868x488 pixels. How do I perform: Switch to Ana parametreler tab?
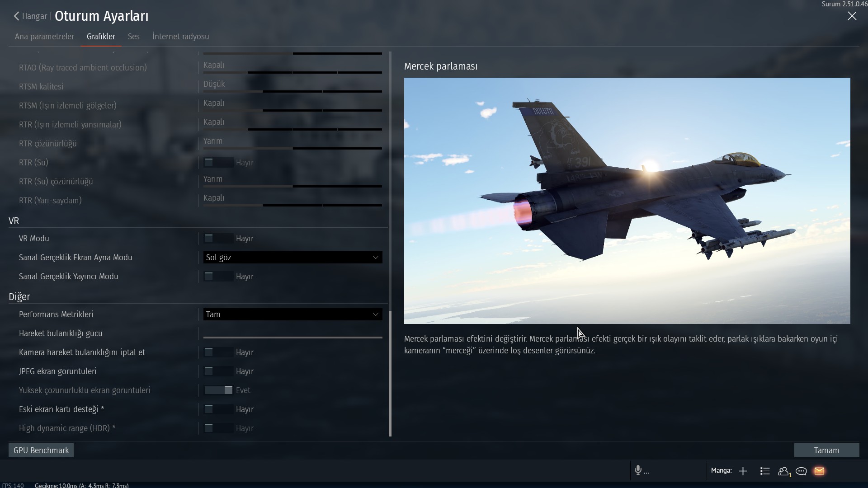click(x=44, y=37)
